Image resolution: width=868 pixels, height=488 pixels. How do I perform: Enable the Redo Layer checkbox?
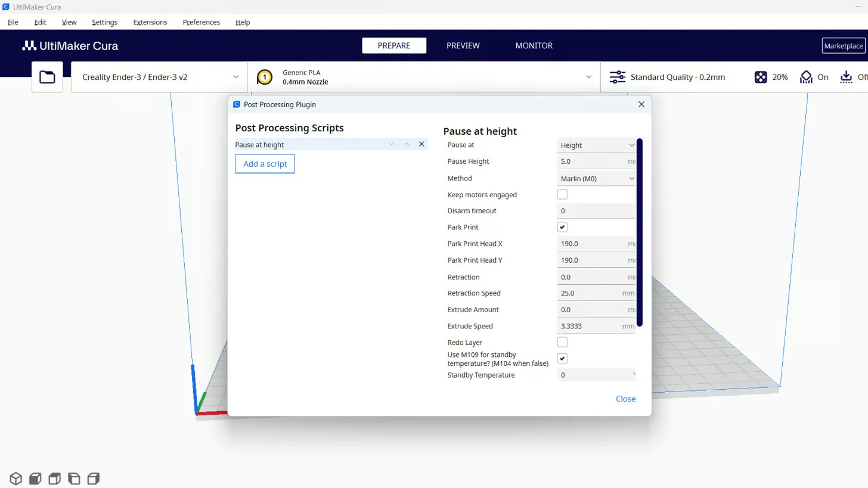click(x=562, y=342)
